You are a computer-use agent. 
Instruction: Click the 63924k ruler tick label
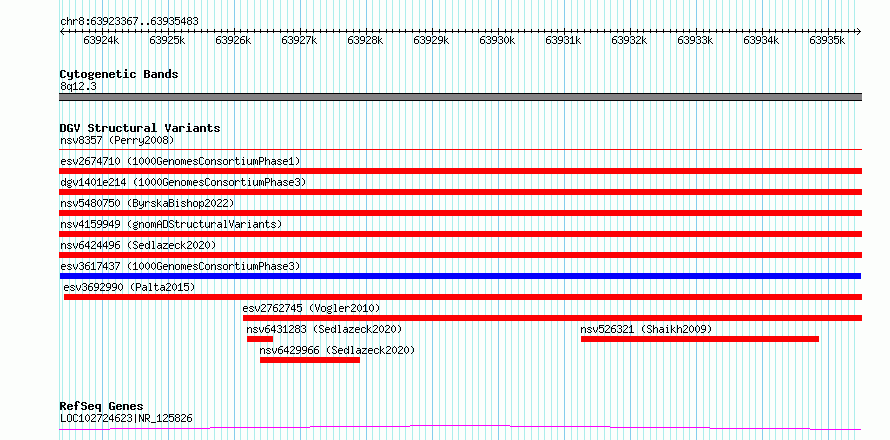[101, 40]
